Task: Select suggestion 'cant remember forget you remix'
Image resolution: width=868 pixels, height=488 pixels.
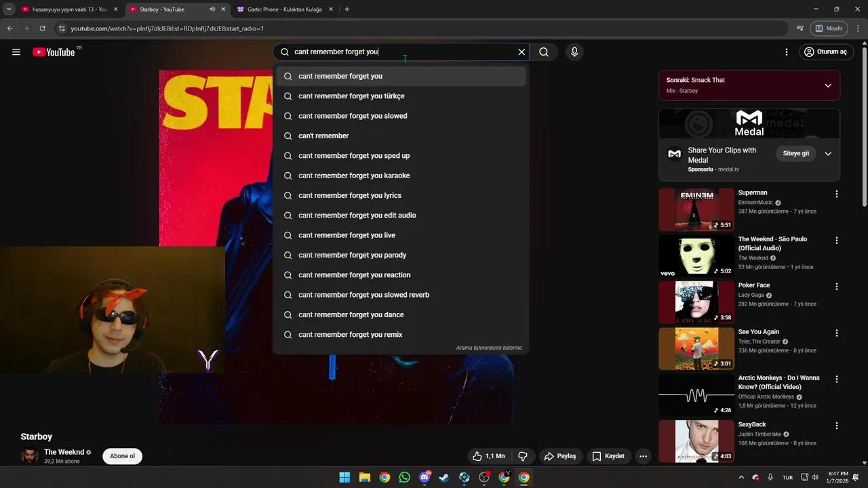Action: [401, 335]
